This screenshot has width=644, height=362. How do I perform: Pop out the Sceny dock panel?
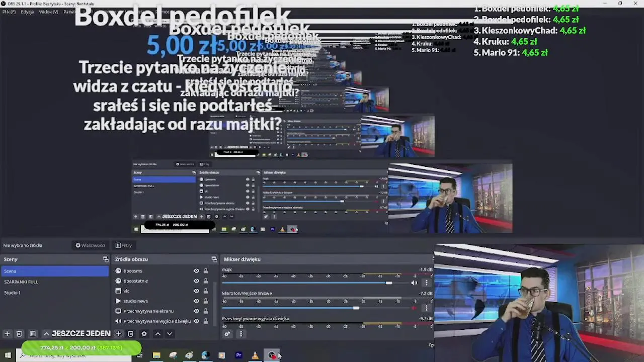pos(106,259)
